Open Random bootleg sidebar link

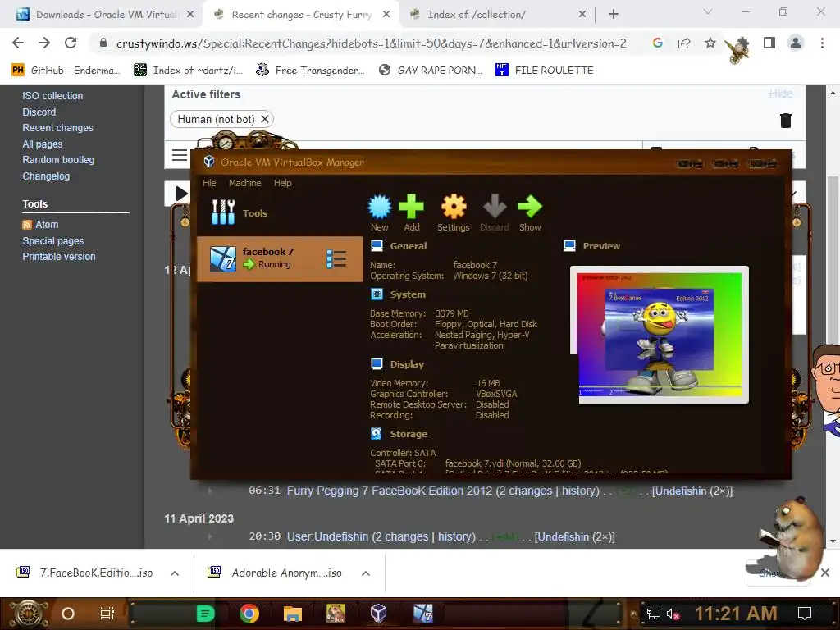pos(58,160)
